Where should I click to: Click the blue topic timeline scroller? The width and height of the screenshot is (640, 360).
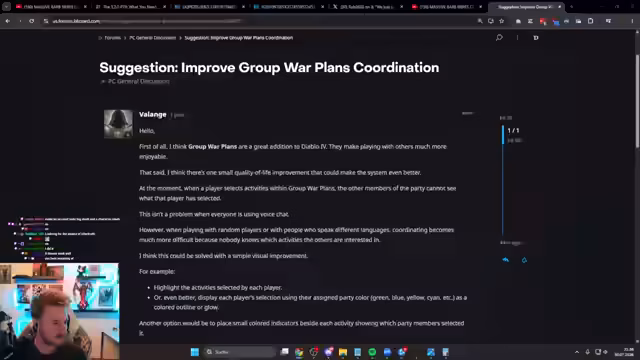tap(503, 135)
